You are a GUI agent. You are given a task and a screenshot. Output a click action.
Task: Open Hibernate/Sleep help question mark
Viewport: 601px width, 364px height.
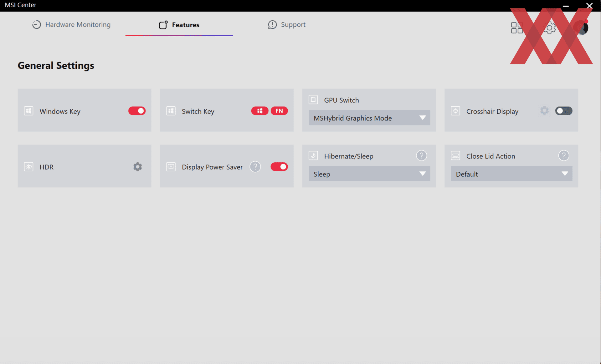tap(421, 155)
